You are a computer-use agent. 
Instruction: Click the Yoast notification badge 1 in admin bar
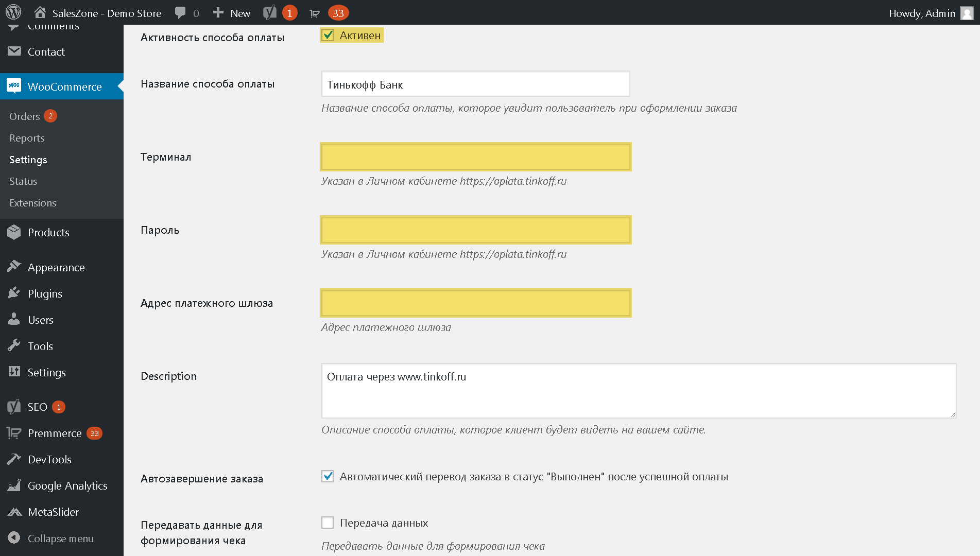[x=289, y=13]
